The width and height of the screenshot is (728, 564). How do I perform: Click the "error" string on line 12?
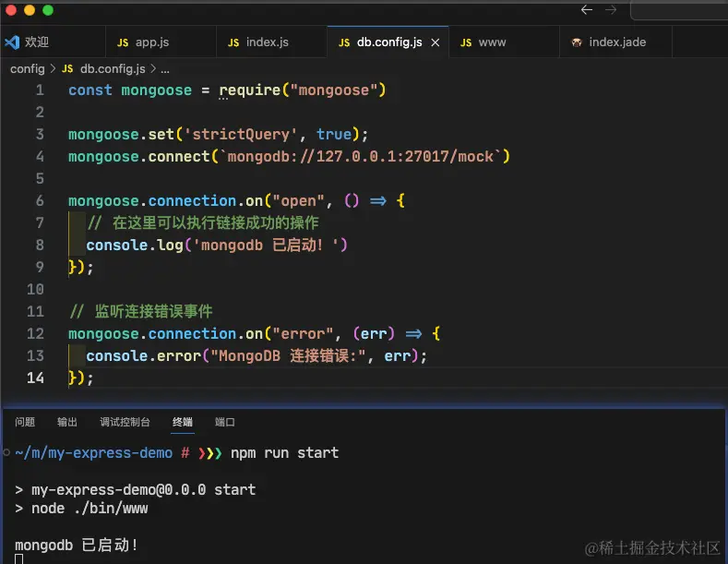click(x=303, y=333)
